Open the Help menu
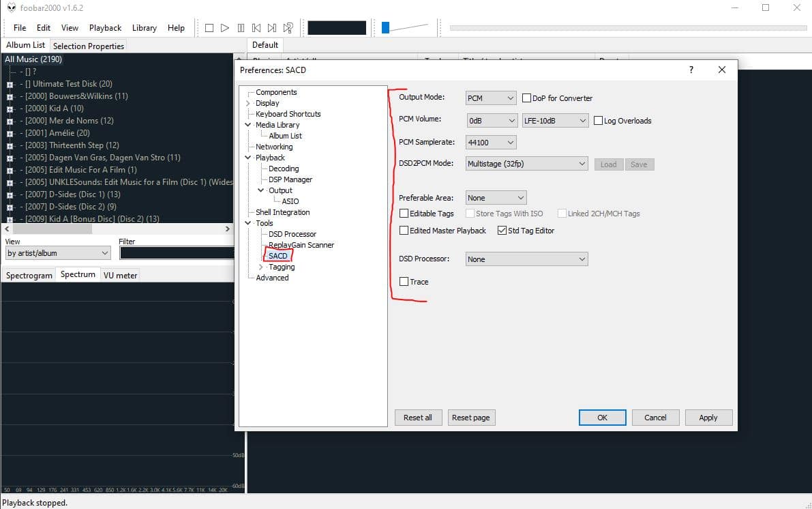The height and width of the screenshot is (509, 812). (176, 28)
